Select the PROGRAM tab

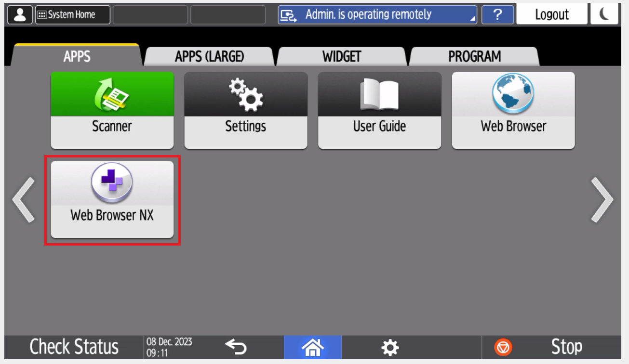[474, 56]
